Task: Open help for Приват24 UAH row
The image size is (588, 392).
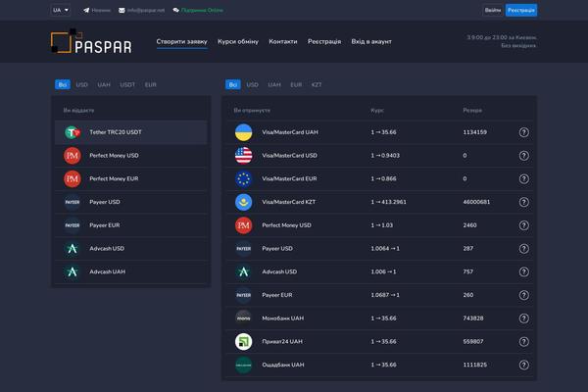Action: 524,342
